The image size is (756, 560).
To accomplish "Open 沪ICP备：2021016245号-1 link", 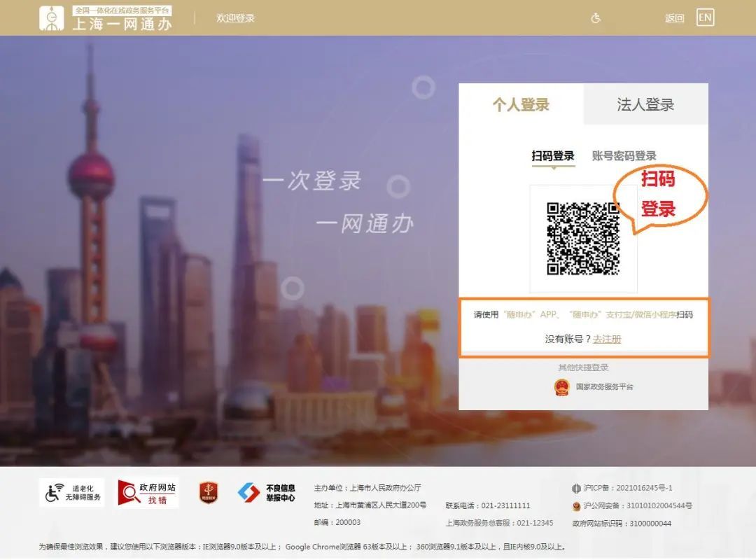I will 627,488.
